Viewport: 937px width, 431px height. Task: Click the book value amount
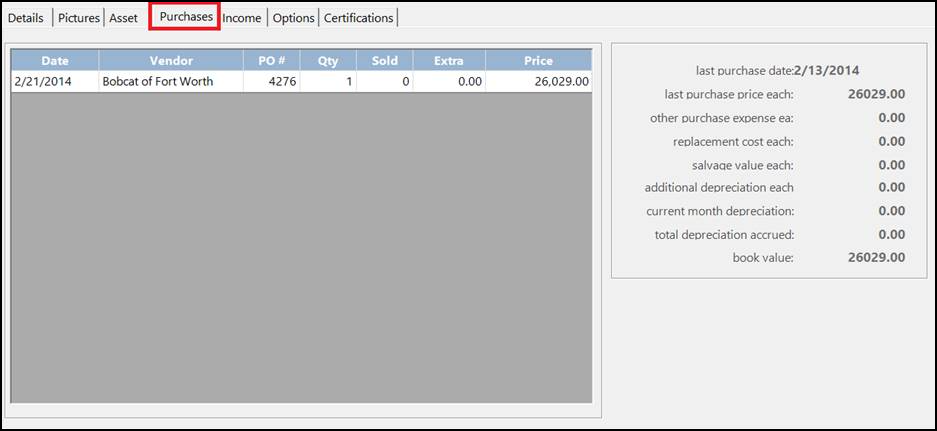(x=876, y=258)
